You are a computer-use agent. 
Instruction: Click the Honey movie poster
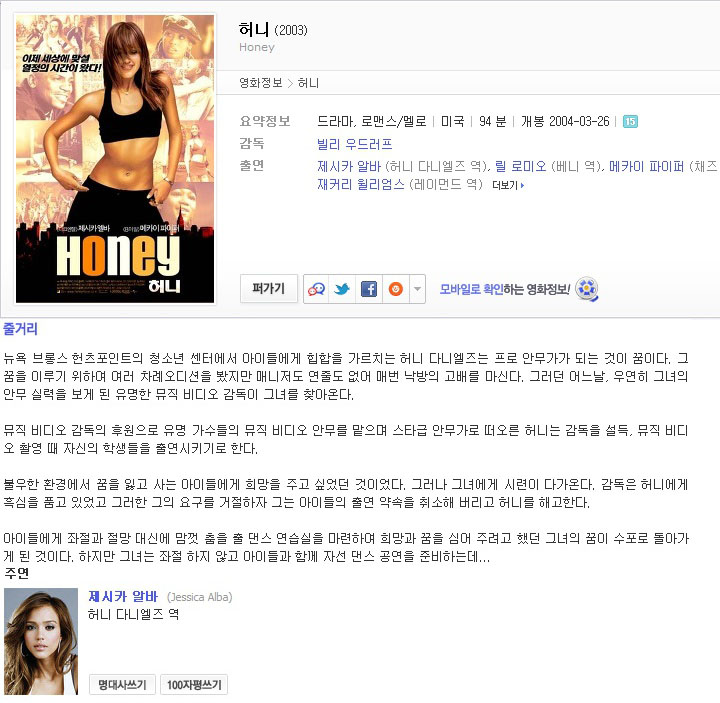pos(115,159)
